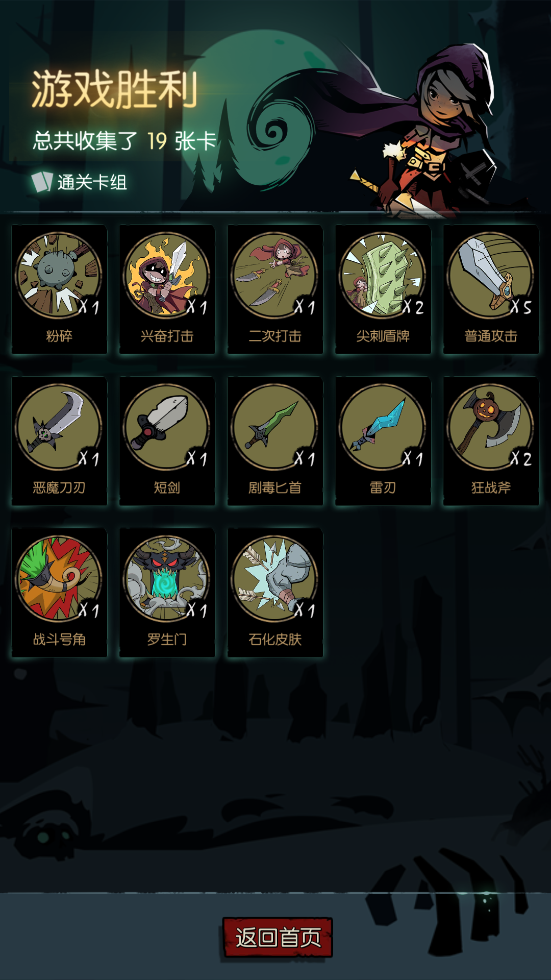The width and height of the screenshot is (551, 980).
Task: Click the 普通攻击 sword card
Action: tap(491, 289)
